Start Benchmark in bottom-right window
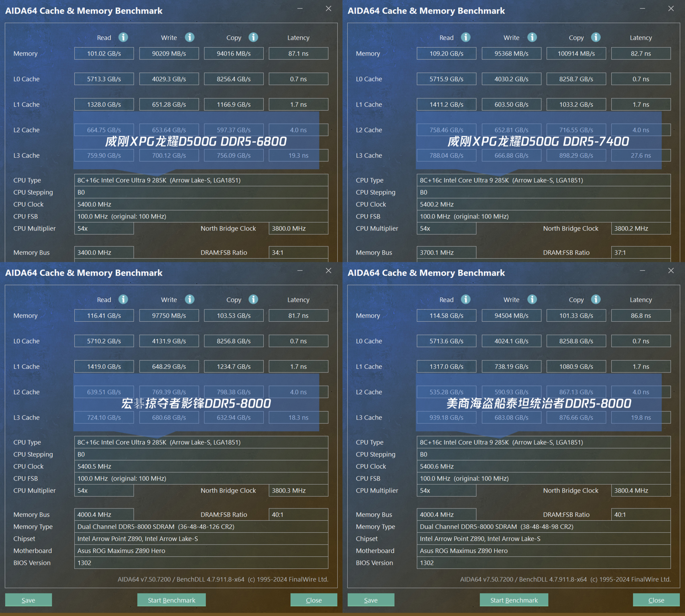685x616 pixels. coord(514,600)
